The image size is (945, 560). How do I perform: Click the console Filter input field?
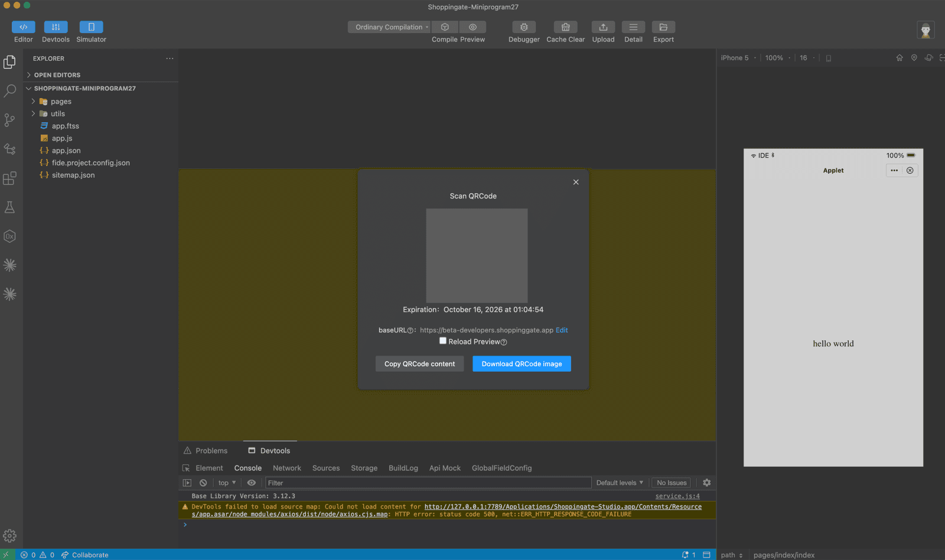click(x=428, y=483)
